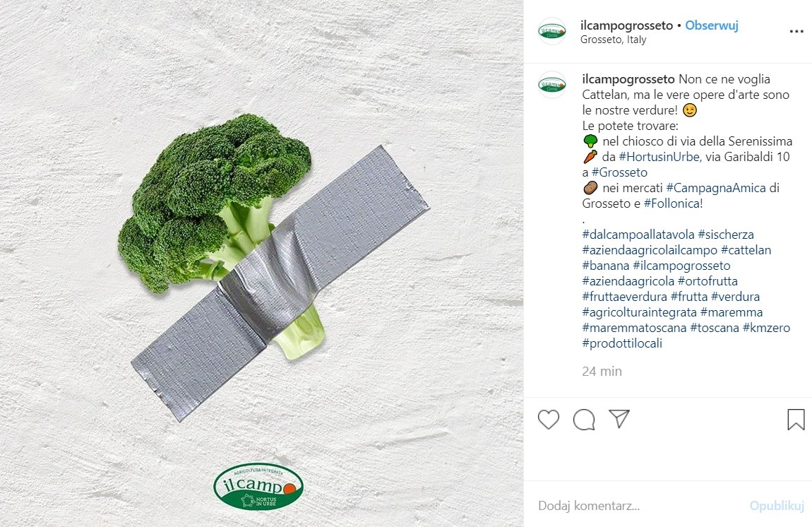The image size is (812, 527).
Task: Open the #HortusinUrbe hashtag
Action: tap(659, 157)
